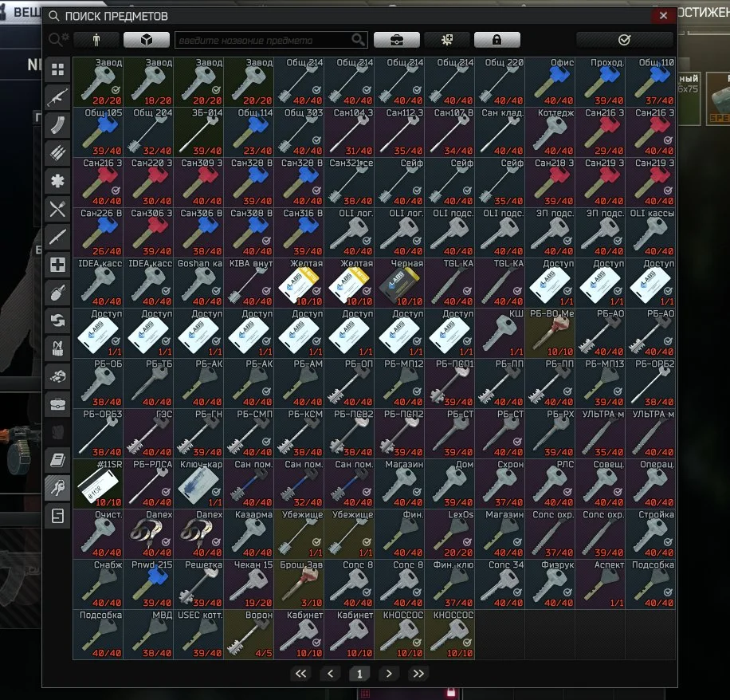The image size is (730, 700).
Task: Select the #11SR keycard
Action: pyautogui.click(x=98, y=485)
